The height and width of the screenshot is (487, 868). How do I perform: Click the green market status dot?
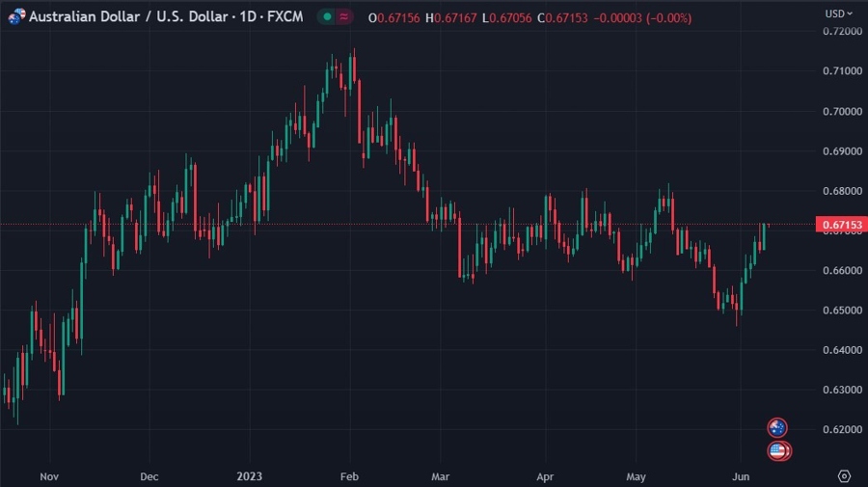(327, 16)
